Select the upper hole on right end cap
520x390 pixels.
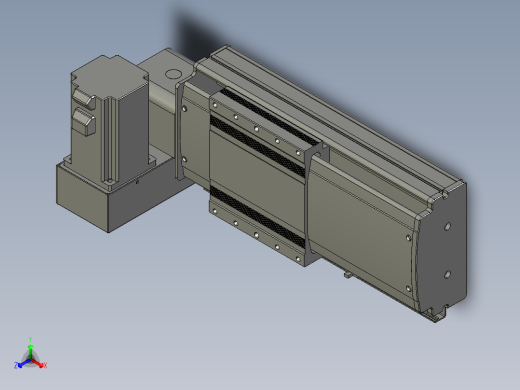[x=448, y=227]
